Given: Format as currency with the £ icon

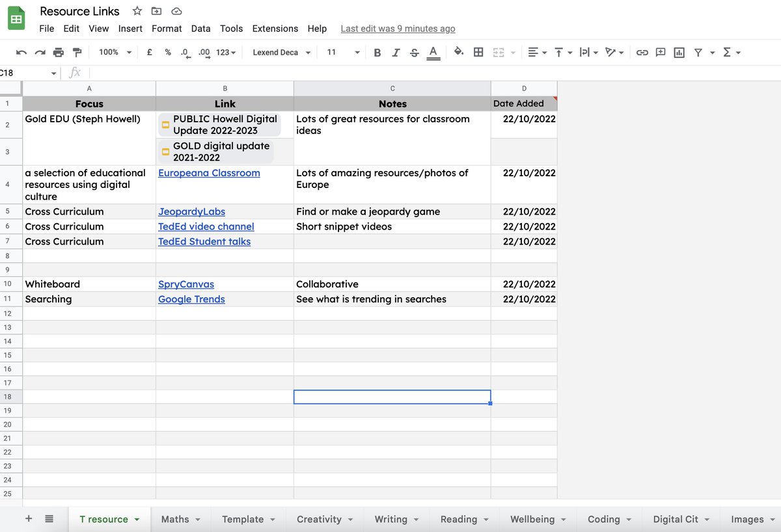Looking at the screenshot, I should (150, 52).
